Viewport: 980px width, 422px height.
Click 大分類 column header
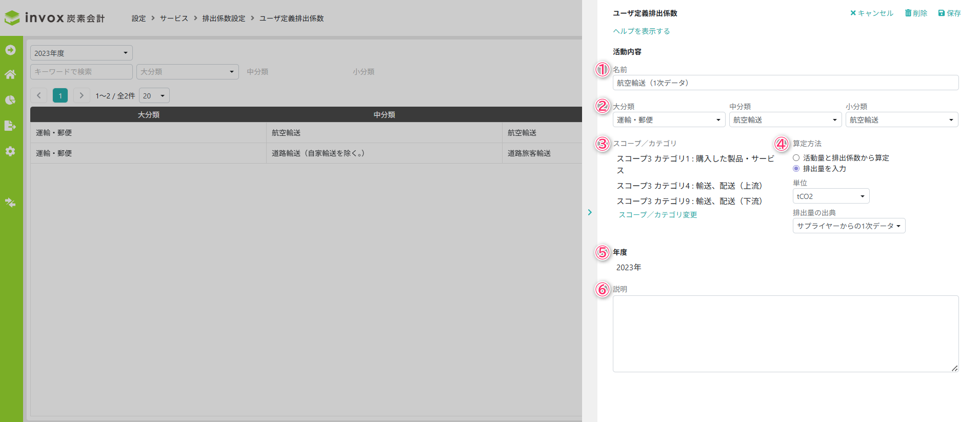point(148,115)
